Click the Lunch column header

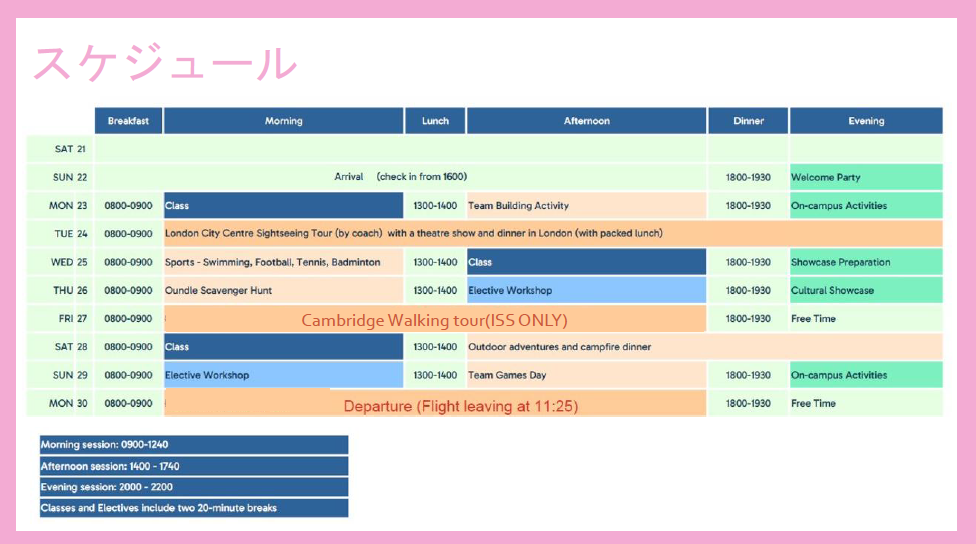pyautogui.click(x=435, y=121)
